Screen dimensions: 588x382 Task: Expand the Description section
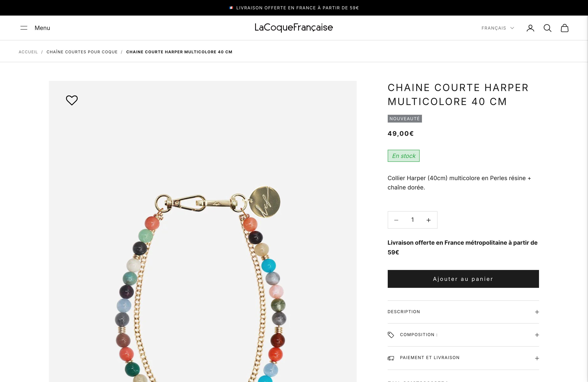(463, 312)
